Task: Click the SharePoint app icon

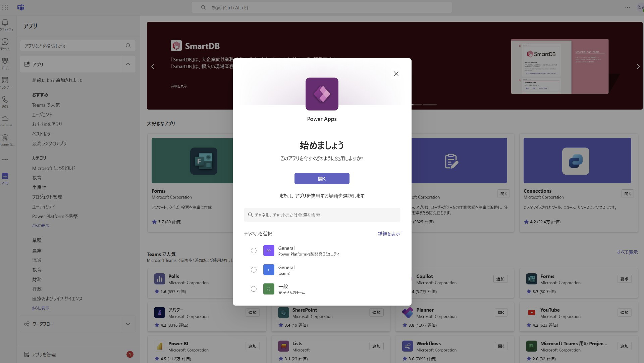Action: (283, 312)
